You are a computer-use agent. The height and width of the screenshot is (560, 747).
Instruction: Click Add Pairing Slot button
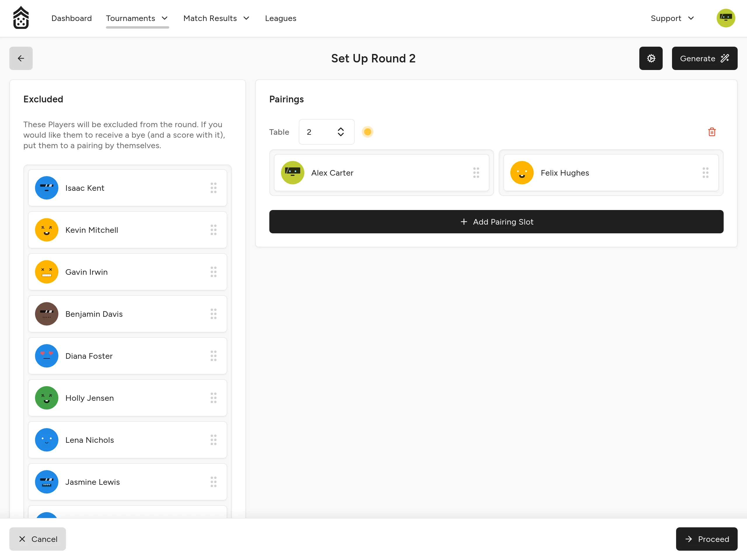click(496, 222)
